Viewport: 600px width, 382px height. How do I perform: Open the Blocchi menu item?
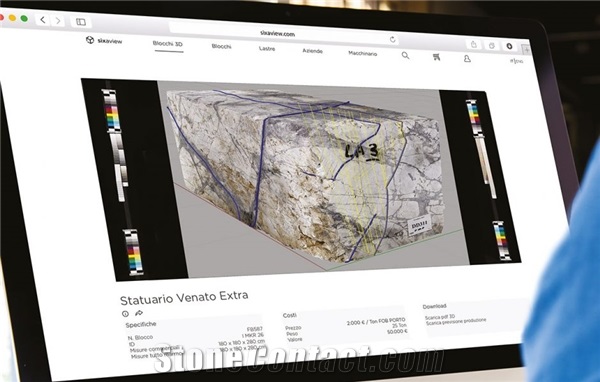(x=222, y=46)
